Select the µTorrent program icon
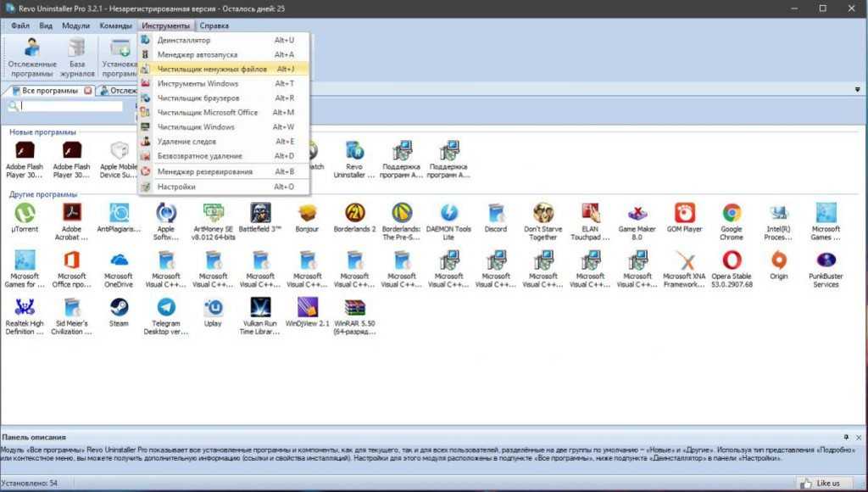The image size is (868, 492). pyautogui.click(x=25, y=214)
